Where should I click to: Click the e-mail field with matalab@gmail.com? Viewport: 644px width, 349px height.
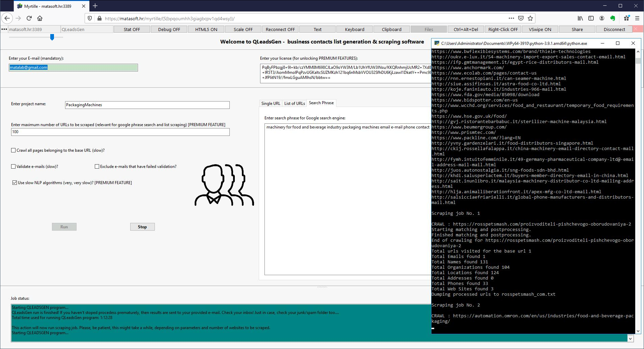pyautogui.click(x=73, y=67)
